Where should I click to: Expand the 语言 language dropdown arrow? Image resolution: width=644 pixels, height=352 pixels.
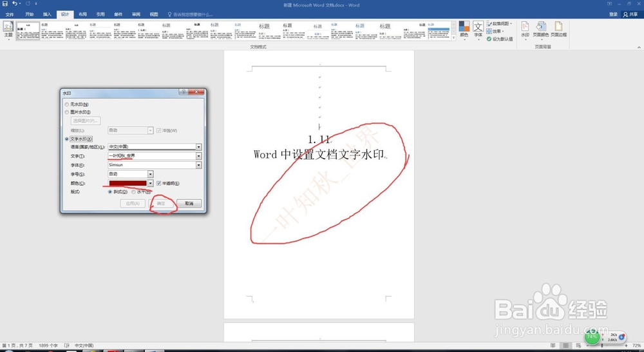coord(199,147)
